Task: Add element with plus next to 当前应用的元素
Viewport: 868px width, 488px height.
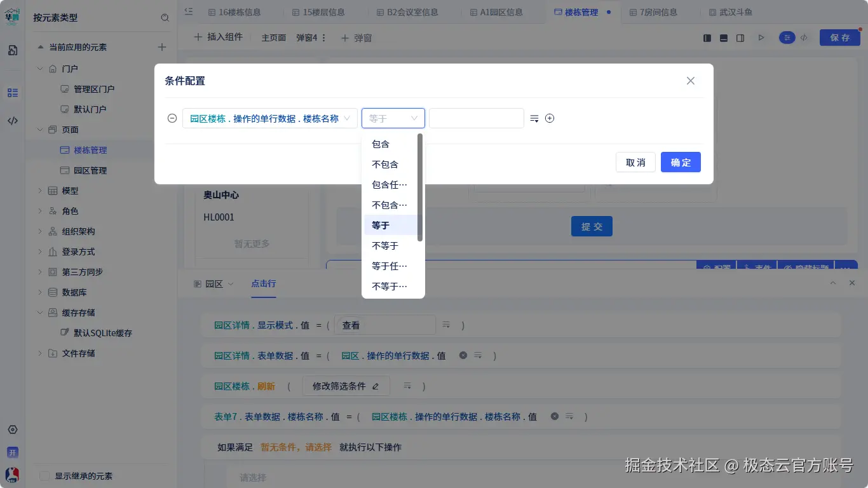Action: [x=162, y=47]
